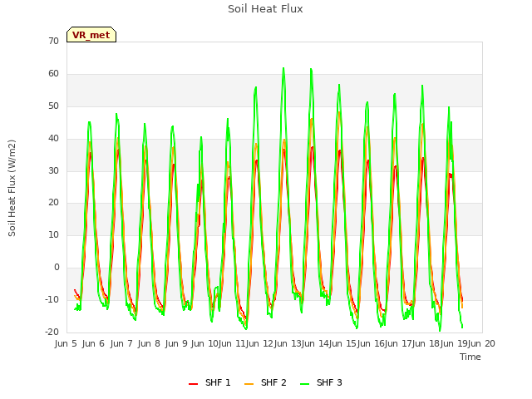Screen dimensions: 532x399
Task: Select the Soil Heat Flux (W/m2) axis title
Action: [x=12, y=188]
